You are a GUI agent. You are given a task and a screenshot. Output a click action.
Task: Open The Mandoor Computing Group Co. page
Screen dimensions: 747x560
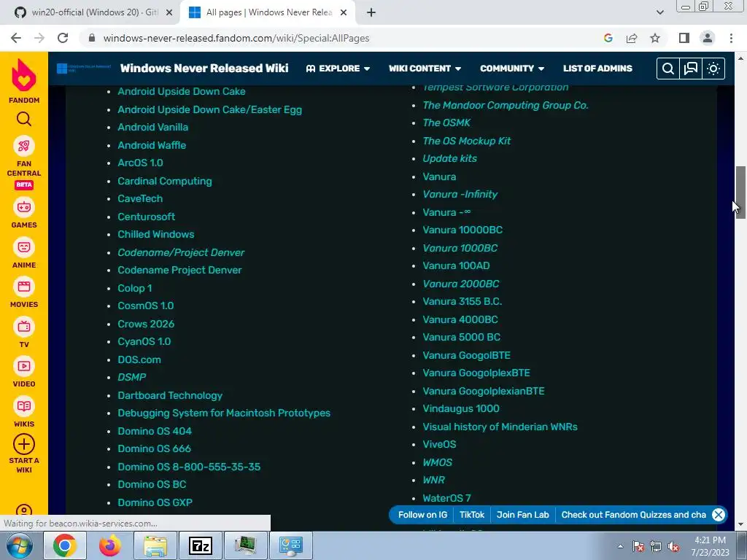point(506,105)
